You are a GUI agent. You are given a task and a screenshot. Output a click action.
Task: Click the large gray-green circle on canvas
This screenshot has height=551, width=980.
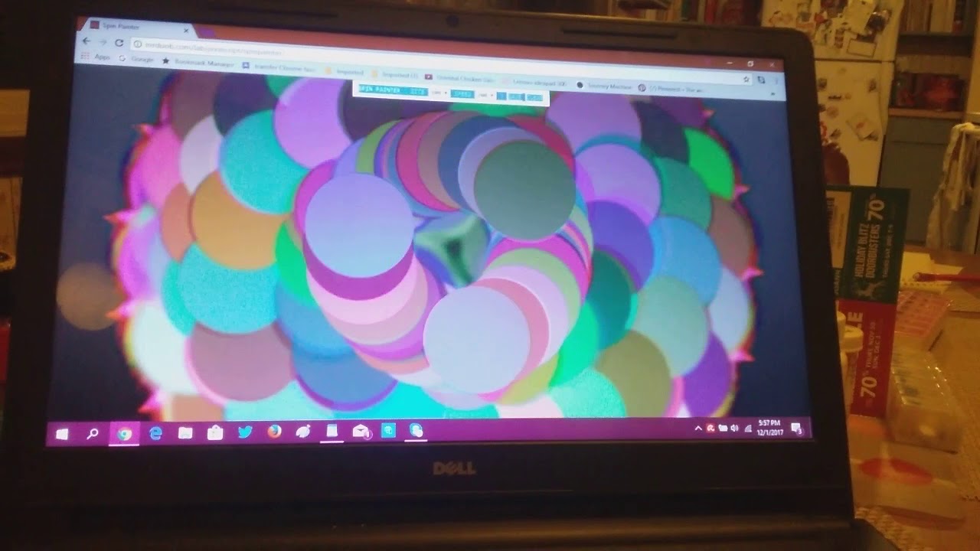524,189
